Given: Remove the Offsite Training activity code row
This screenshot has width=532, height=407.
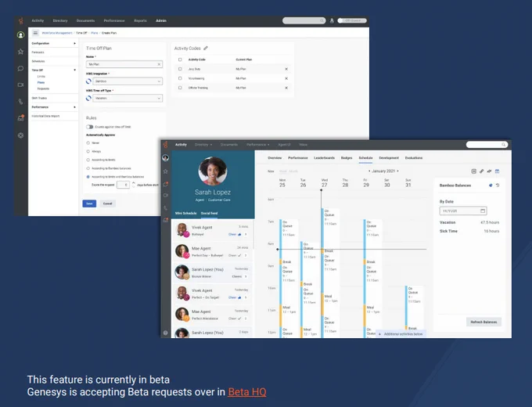Looking at the screenshot, I should point(286,88).
